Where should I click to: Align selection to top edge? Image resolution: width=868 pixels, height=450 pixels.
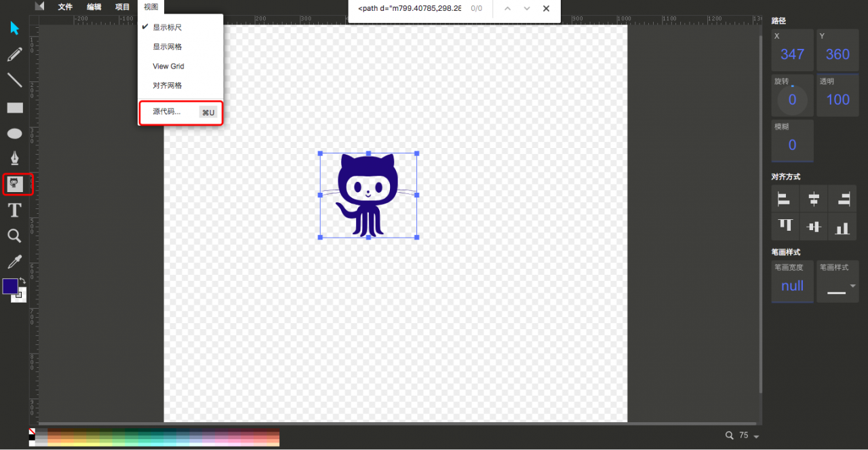tap(785, 226)
